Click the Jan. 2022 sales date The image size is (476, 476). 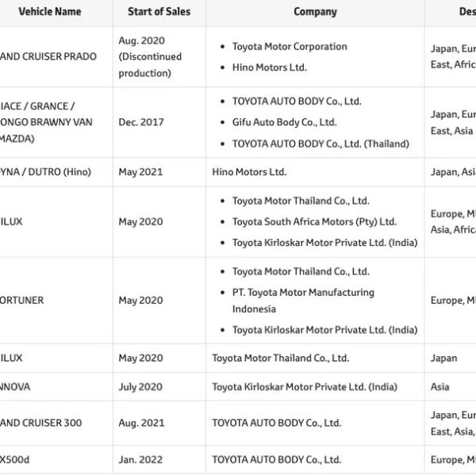pos(140,459)
